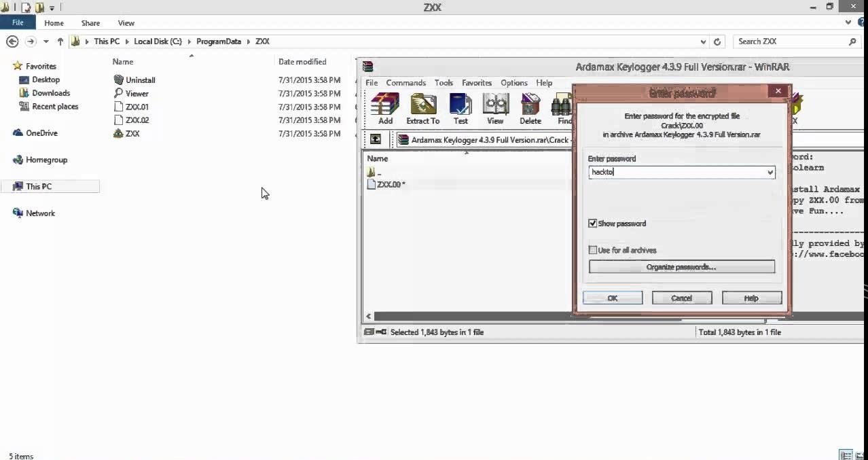Refresh the ZXX folder view
Screen dimensions: 868x460
[717, 41]
